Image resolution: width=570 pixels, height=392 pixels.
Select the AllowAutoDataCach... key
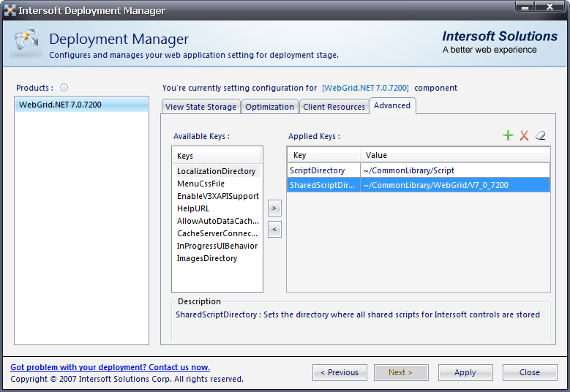pyautogui.click(x=217, y=221)
